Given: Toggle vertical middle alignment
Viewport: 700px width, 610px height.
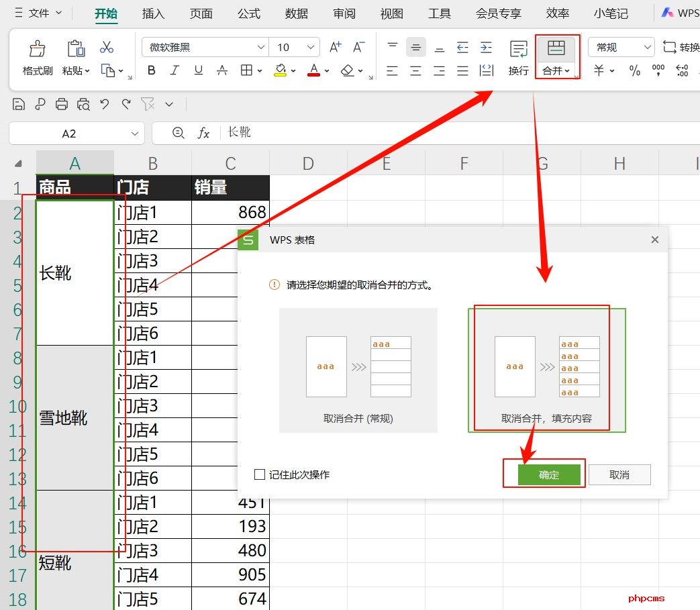Looking at the screenshot, I should (415, 47).
